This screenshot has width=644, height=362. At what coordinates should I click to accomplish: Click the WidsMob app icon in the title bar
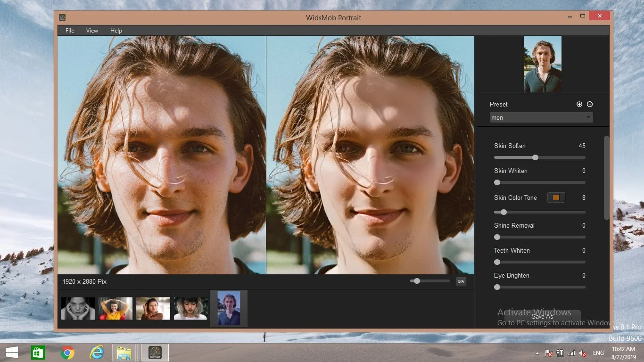[62, 17]
